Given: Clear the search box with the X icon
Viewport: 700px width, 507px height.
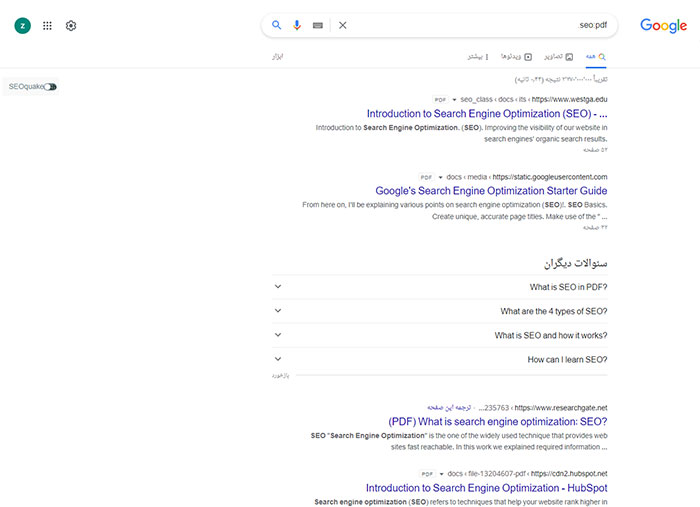Looking at the screenshot, I should [x=342, y=25].
